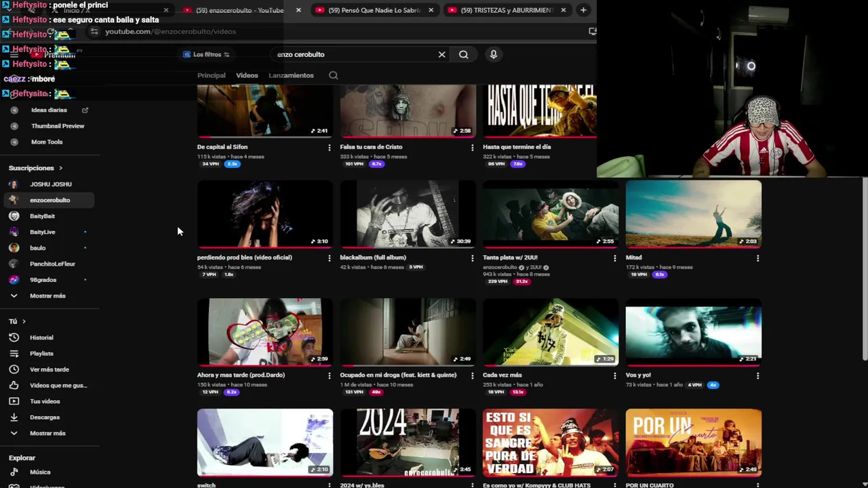Open options menu for Vos y yo!
The width and height of the screenshot is (868, 488).
tap(758, 375)
